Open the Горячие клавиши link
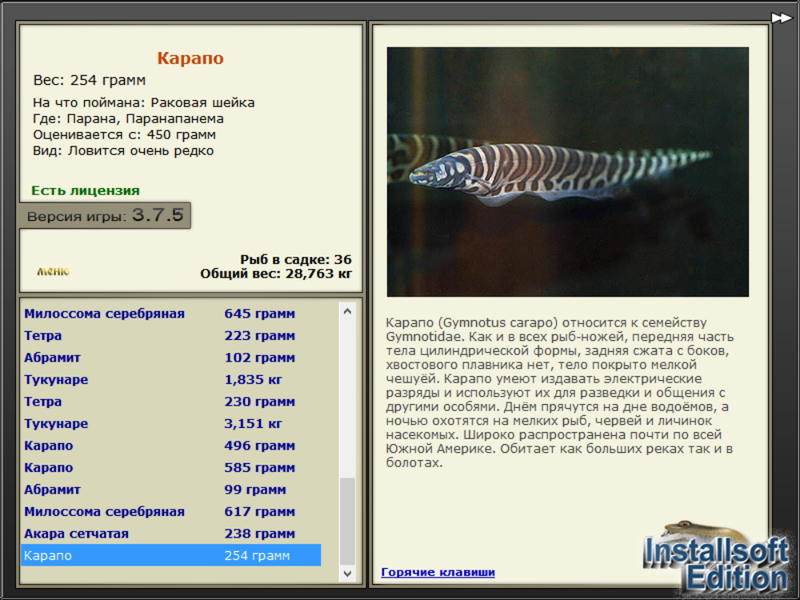 438,572
